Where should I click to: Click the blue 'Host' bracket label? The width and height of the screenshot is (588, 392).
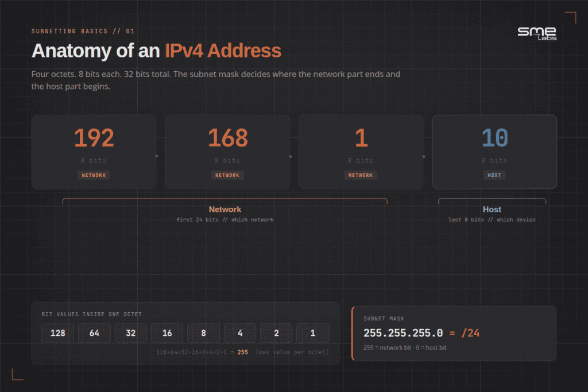(492, 209)
